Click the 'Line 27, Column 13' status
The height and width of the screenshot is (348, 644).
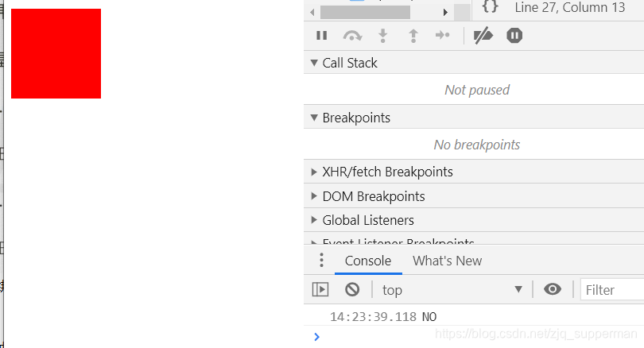point(570,7)
